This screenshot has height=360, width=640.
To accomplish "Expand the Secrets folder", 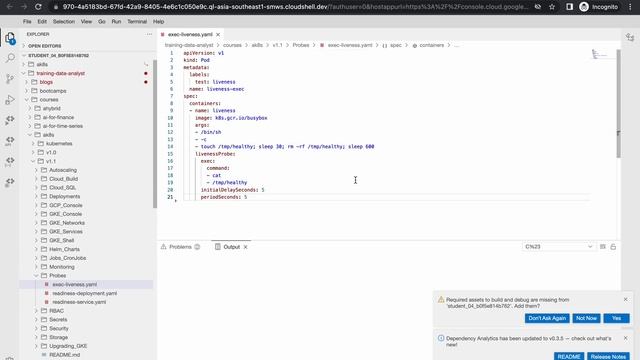I will [58, 320].
